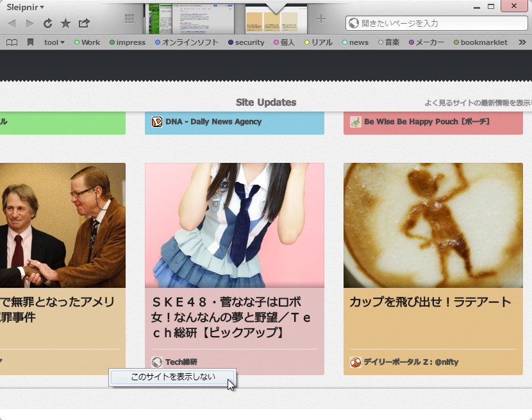Viewport: 532px width, 420px height.
Task: Click the back navigation arrow
Action: [x=11, y=23]
